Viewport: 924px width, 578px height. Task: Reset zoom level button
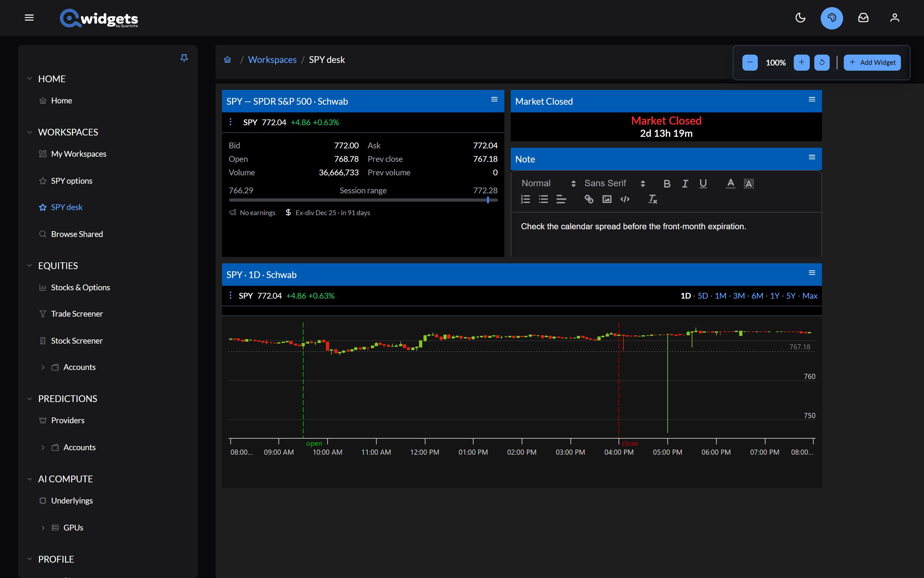[822, 62]
